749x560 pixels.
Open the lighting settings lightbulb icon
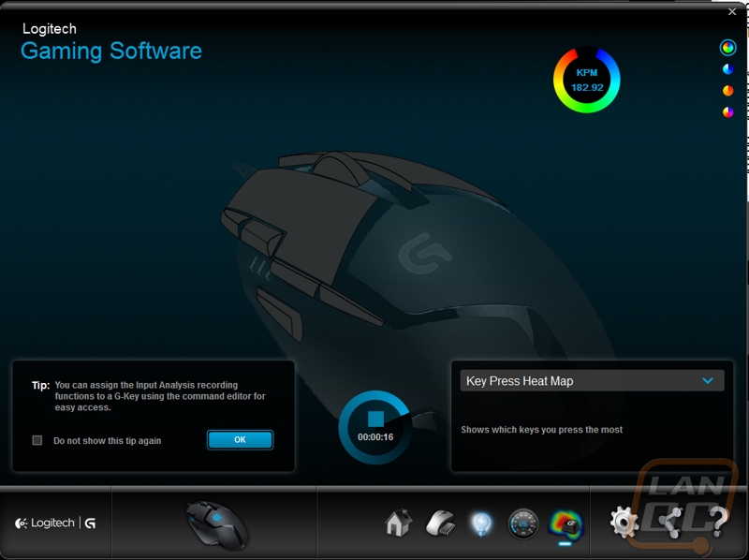coord(480,523)
